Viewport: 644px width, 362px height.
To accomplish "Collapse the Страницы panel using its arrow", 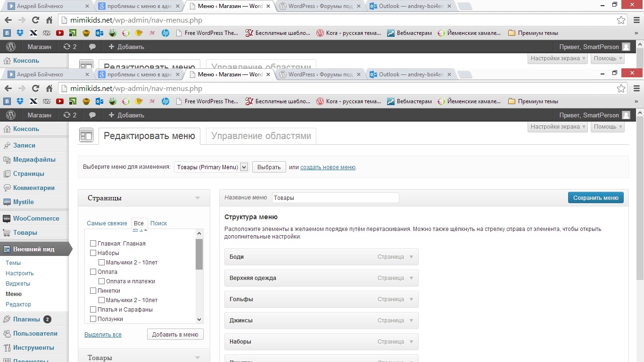I will click(198, 198).
